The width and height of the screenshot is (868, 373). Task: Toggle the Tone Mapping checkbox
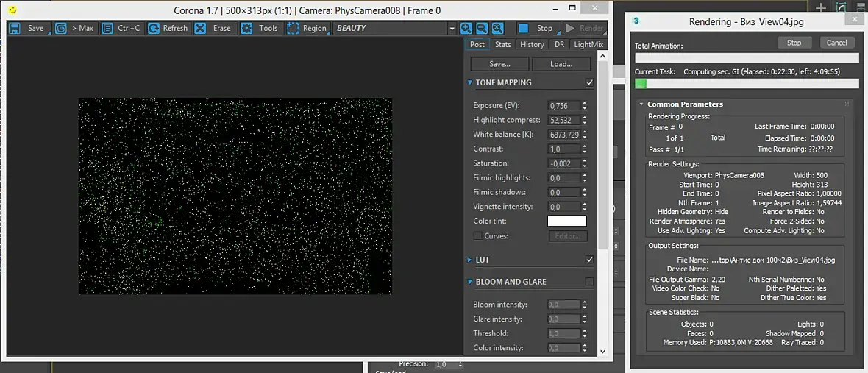click(589, 82)
